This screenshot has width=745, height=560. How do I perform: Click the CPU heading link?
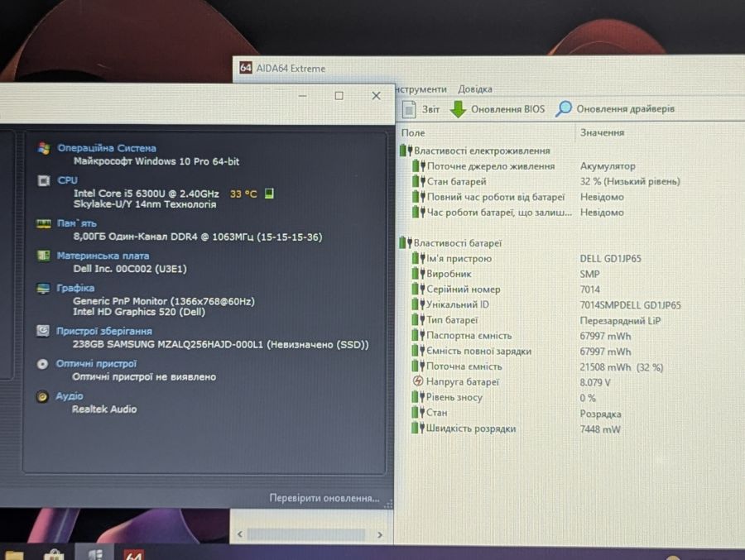point(67,180)
